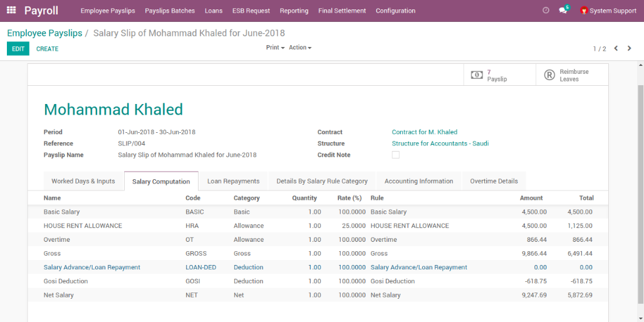Click the CREATE button
The height and width of the screenshot is (322, 644).
coord(47,49)
